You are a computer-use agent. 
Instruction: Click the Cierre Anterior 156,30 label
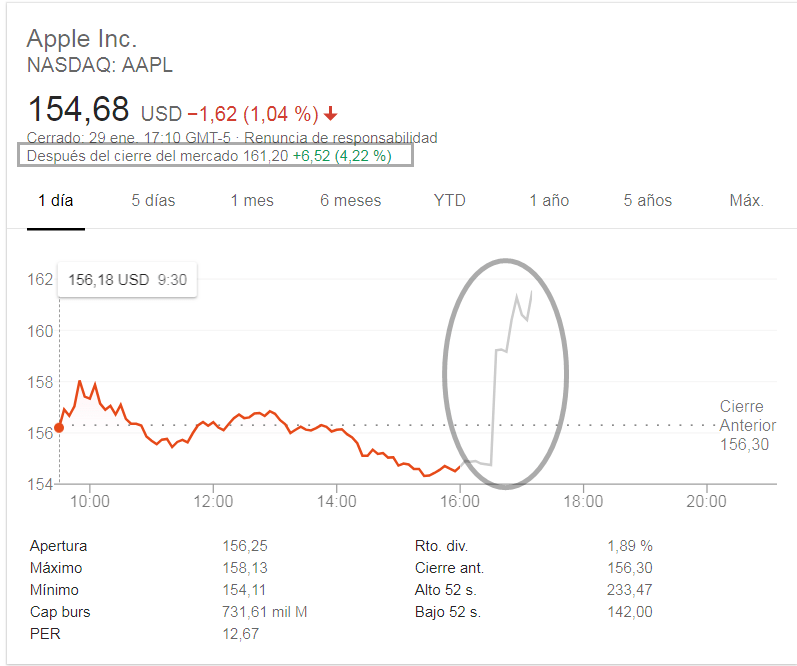[746, 425]
